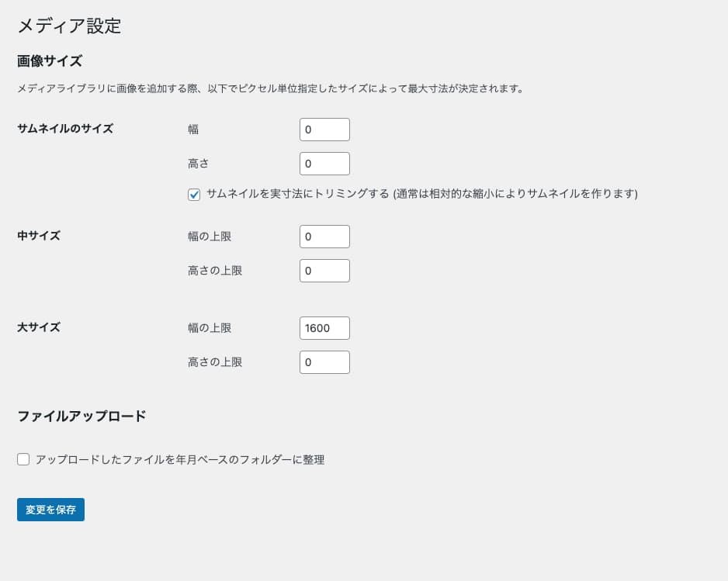Click the 中サイズ 高さの上限 input field
This screenshot has height=581, width=728.
coord(324,271)
